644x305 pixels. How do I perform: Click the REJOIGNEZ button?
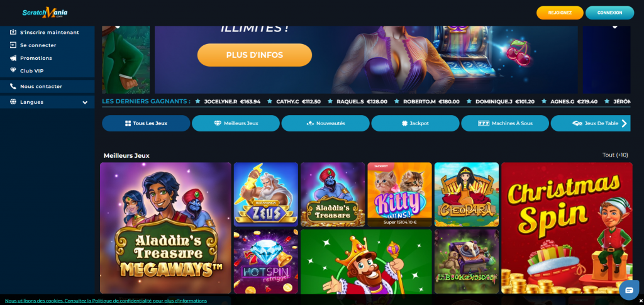click(560, 13)
